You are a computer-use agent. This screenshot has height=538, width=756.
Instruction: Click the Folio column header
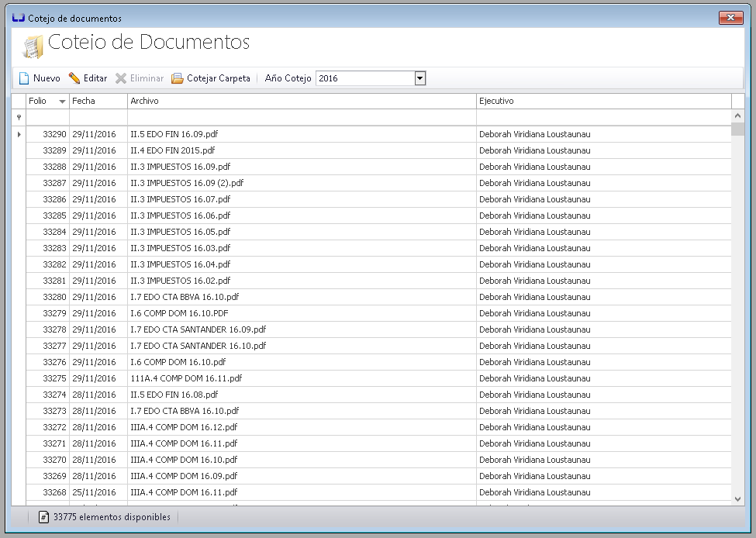48,101
